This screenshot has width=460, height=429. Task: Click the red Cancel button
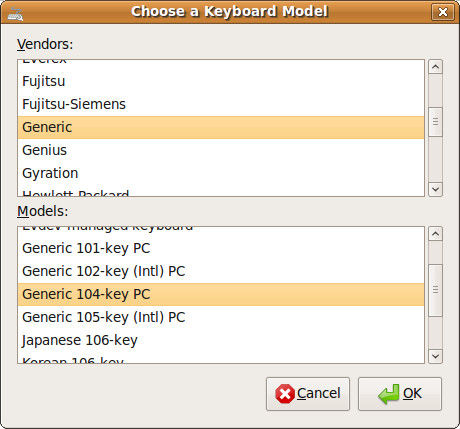pyautogui.click(x=308, y=394)
